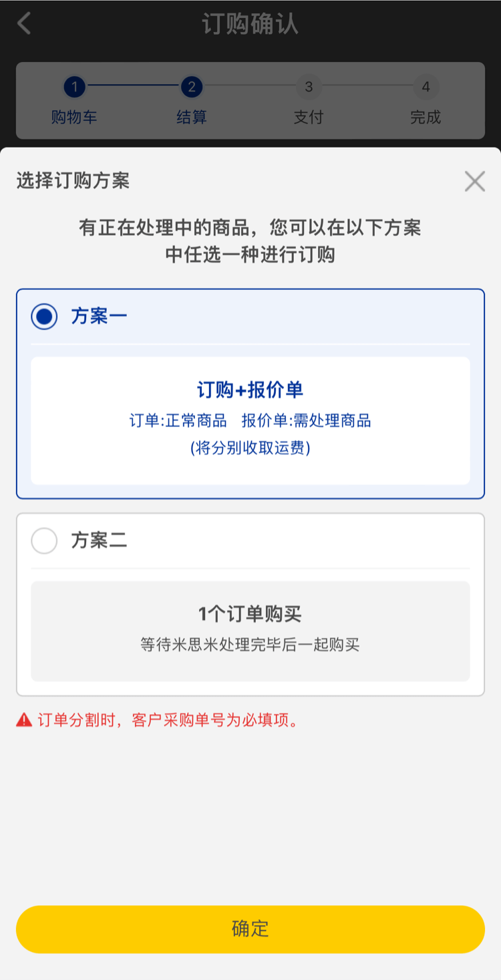Click the step 2 numbered circle
501x980 pixels.
point(191,87)
